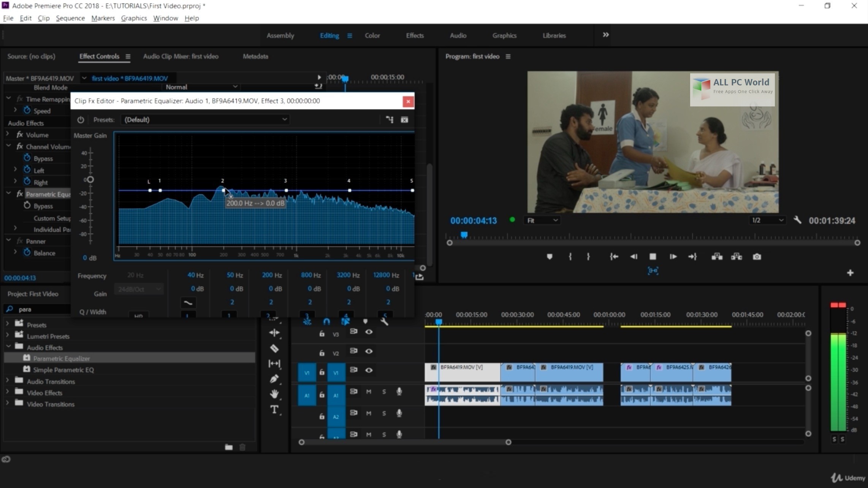The height and width of the screenshot is (488, 868).
Task: Click the Reset effect parameters button
Action: (x=404, y=119)
